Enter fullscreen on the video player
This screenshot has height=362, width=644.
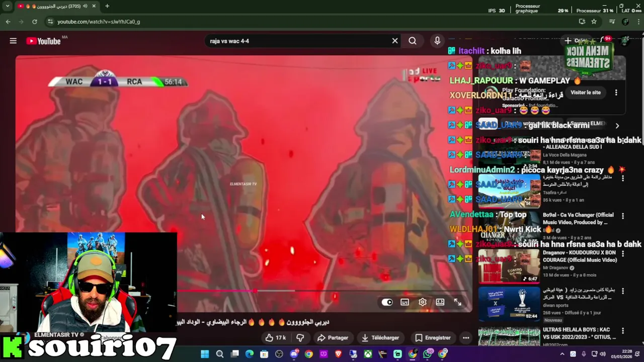[458, 302]
